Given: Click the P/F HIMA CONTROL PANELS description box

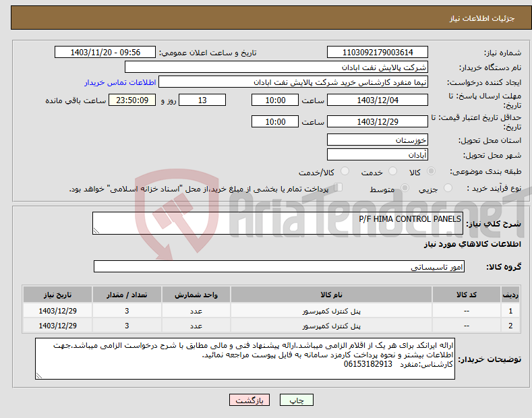Looking at the screenshot, I should click(x=278, y=223).
